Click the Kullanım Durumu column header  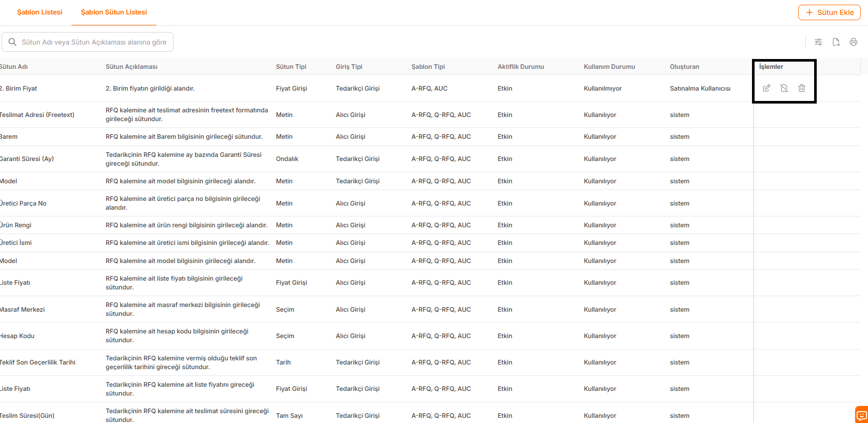point(609,67)
